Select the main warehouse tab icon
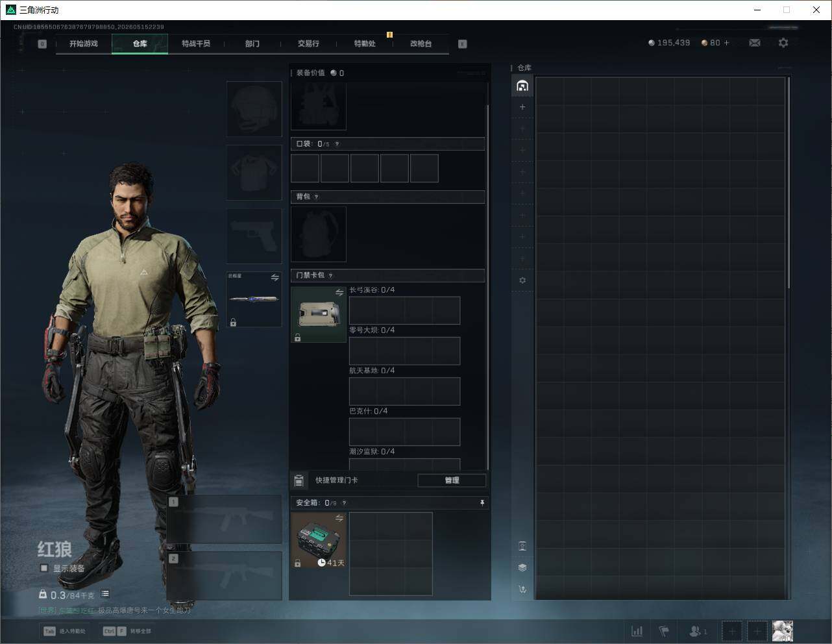Screen dimensions: 832x644 click(x=522, y=86)
